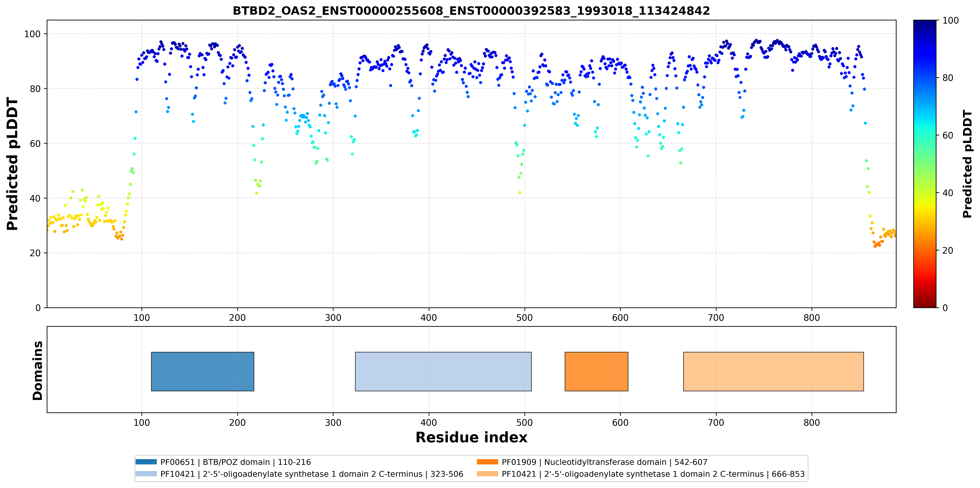Click the x-axis tick 500 under domains
This screenshot has height=488, width=980.
(x=525, y=423)
